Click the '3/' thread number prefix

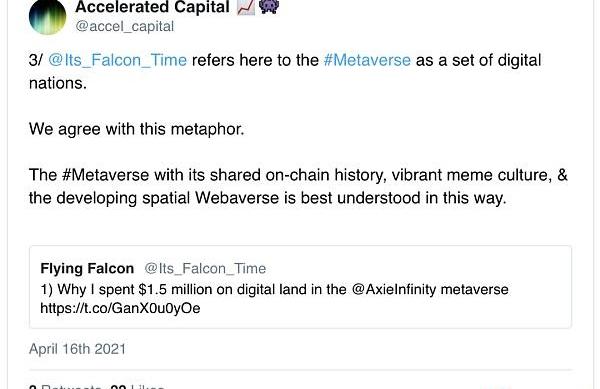pyautogui.click(x=36, y=60)
